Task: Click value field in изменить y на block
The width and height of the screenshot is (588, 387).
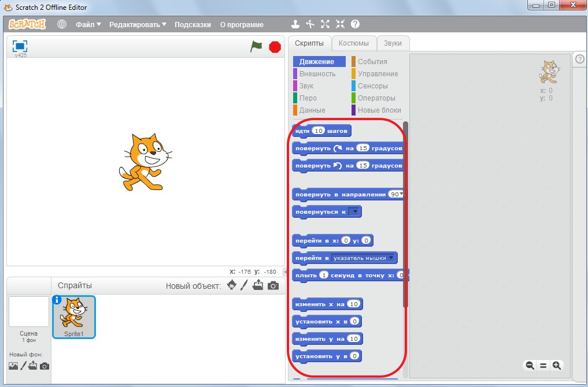Action: [x=354, y=338]
